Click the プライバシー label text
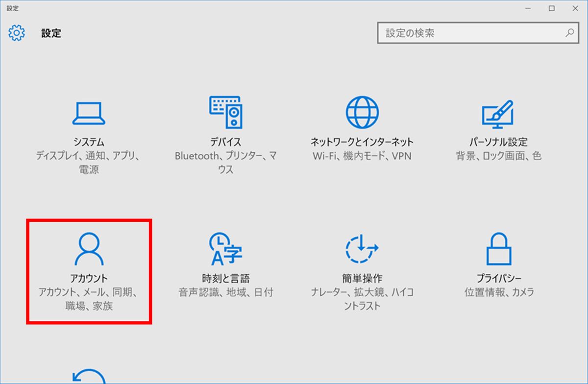This screenshot has width=588, height=384. click(498, 279)
